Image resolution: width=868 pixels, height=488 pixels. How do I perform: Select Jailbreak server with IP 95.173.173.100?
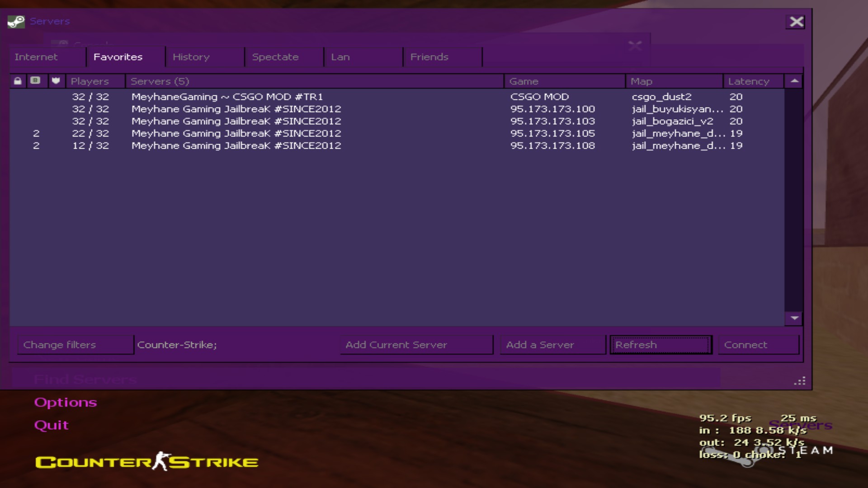pyautogui.click(x=397, y=109)
